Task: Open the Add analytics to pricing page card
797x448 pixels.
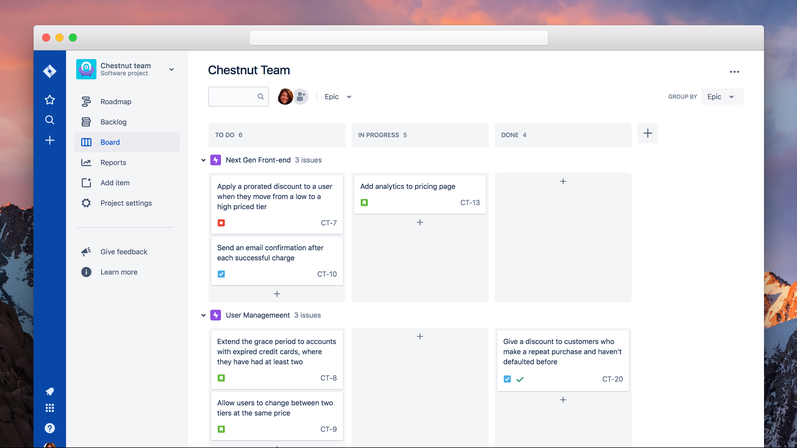Action: coord(420,194)
